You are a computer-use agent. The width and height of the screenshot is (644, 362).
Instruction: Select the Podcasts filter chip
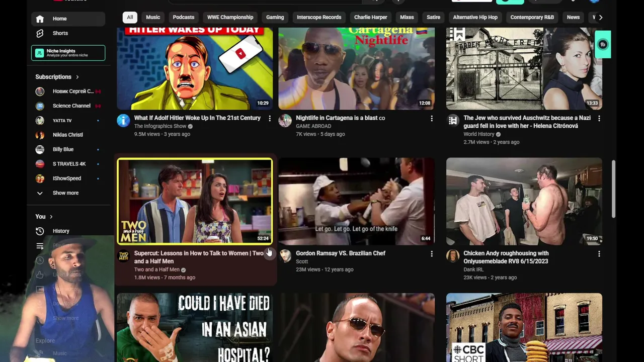click(x=184, y=17)
